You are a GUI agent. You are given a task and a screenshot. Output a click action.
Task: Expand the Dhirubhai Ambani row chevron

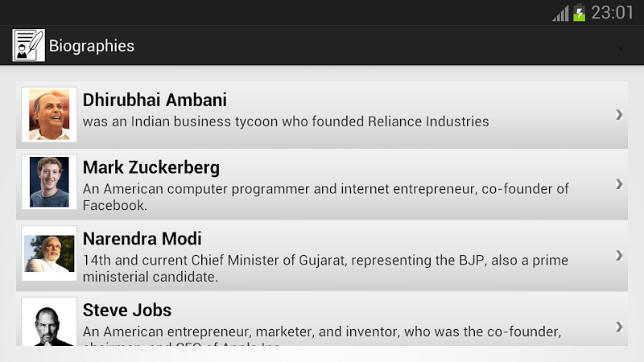(x=619, y=114)
